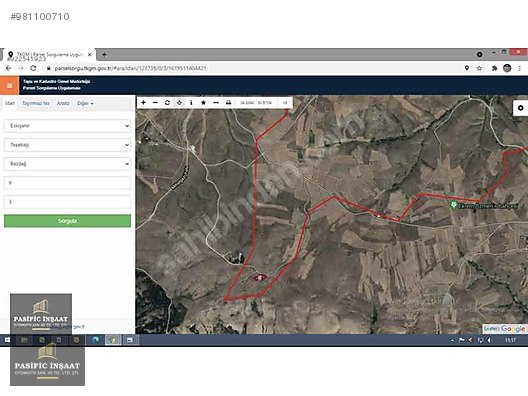This screenshot has height=396, width=528.
Task: Select the crosshair locate tool
Action: pos(179,102)
